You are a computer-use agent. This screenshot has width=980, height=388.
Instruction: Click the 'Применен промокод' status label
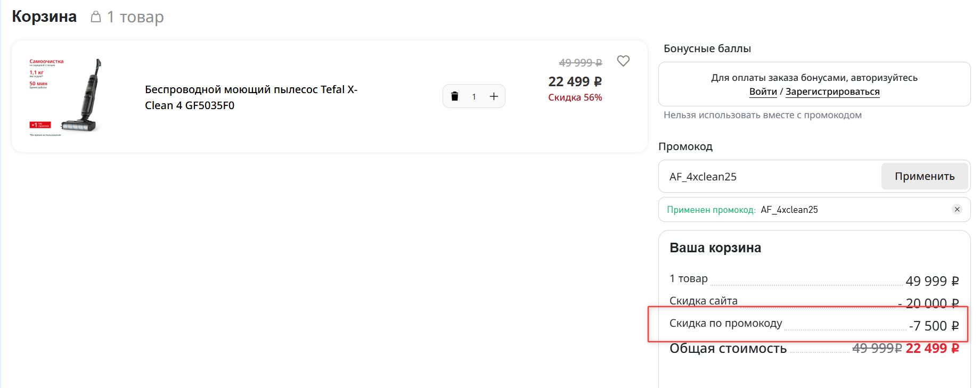coord(710,210)
